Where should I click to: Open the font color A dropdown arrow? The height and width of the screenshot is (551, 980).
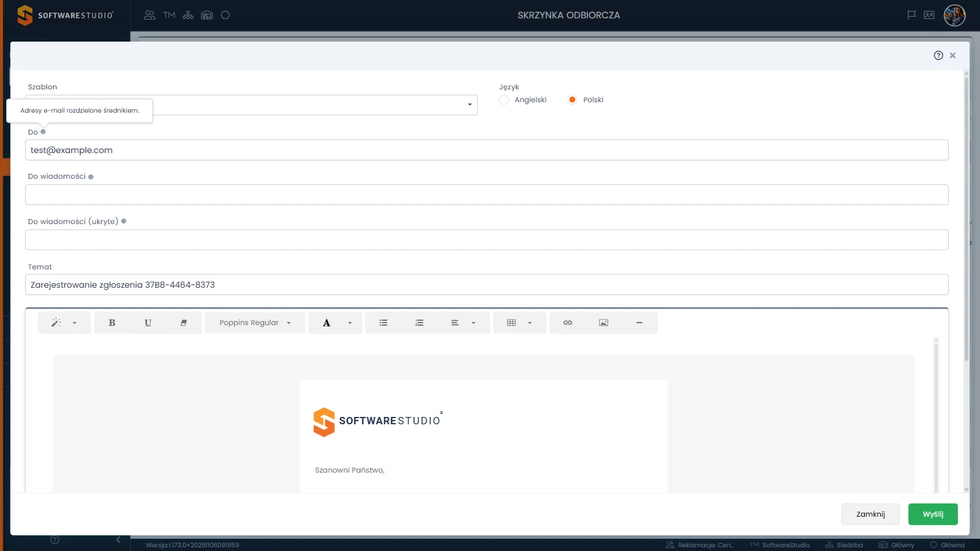tap(350, 323)
